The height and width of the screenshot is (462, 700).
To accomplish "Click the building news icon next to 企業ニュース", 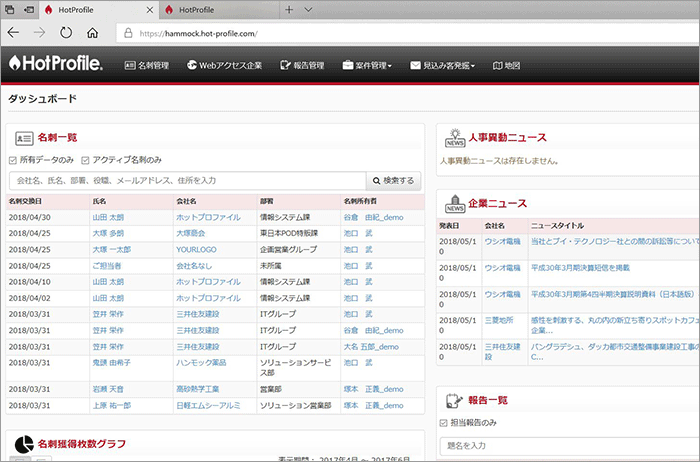I will [x=455, y=204].
